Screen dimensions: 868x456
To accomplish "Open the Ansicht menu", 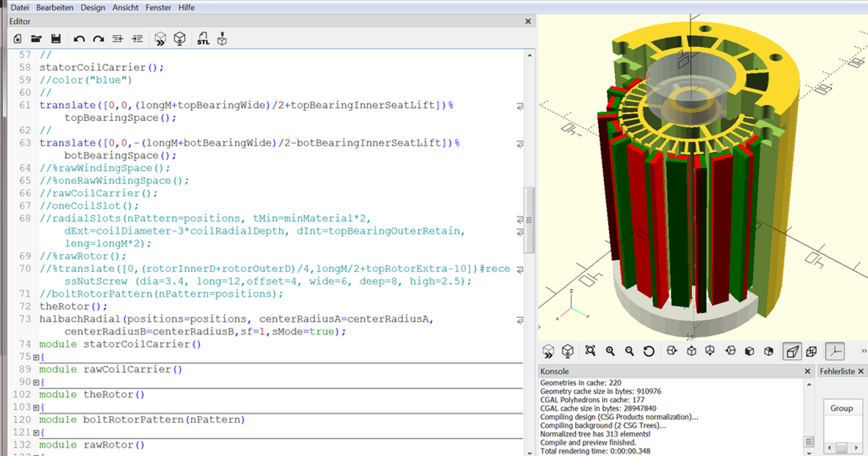I will (x=126, y=7).
